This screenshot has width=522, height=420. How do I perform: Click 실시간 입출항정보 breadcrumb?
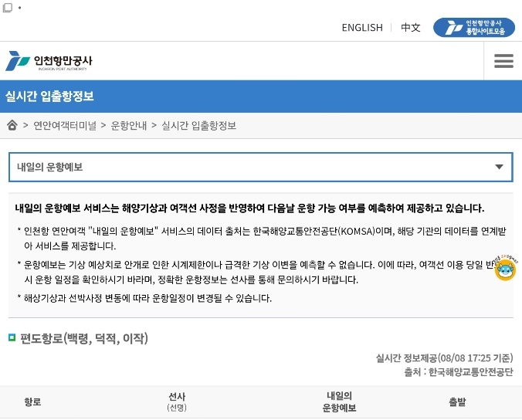click(198, 126)
